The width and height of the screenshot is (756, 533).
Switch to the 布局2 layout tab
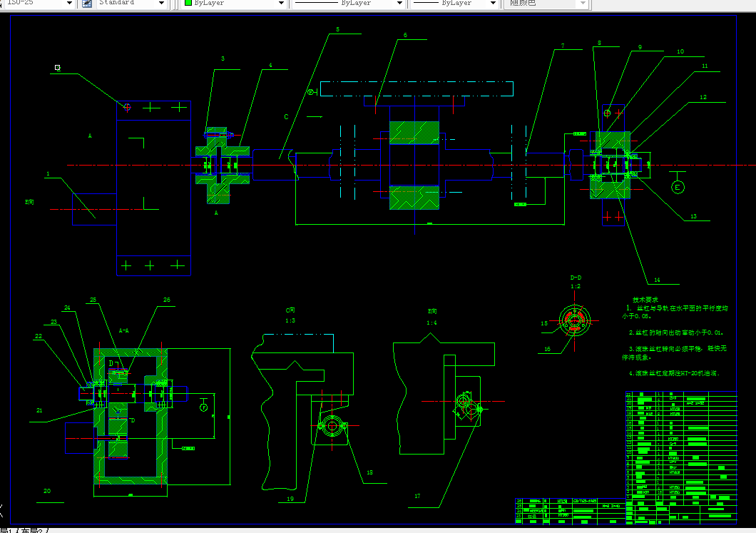pos(32,531)
